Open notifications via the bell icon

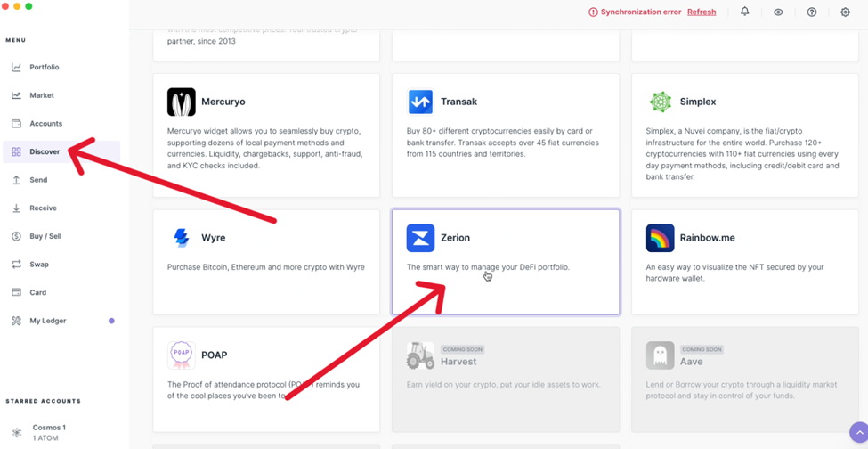[x=745, y=12]
